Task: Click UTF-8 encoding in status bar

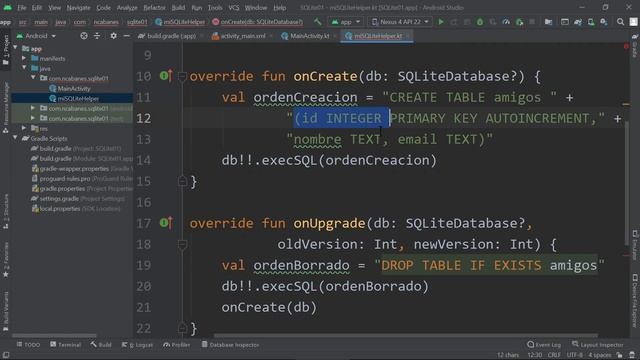Action: click(x=574, y=355)
